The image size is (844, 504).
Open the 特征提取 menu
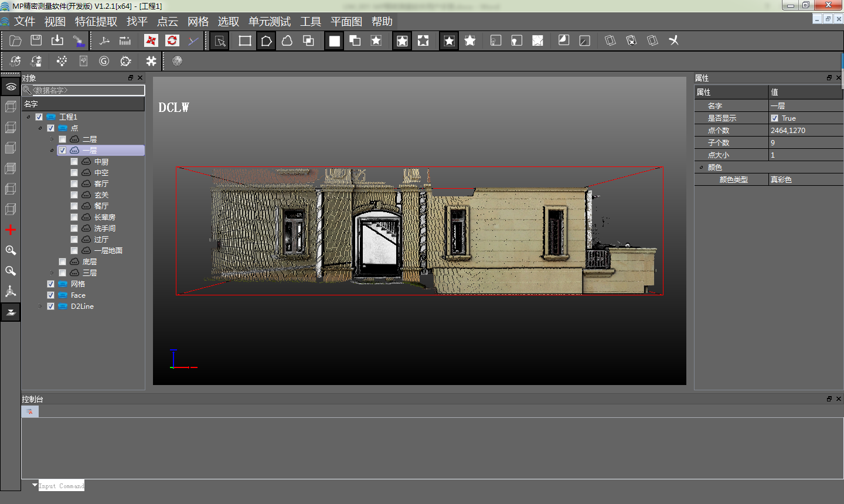(x=96, y=22)
